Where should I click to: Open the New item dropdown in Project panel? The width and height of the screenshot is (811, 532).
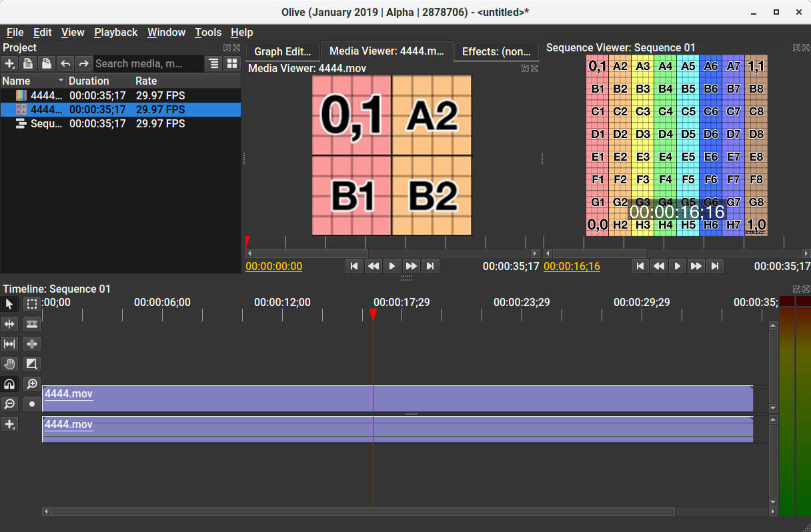click(x=9, y=63)
